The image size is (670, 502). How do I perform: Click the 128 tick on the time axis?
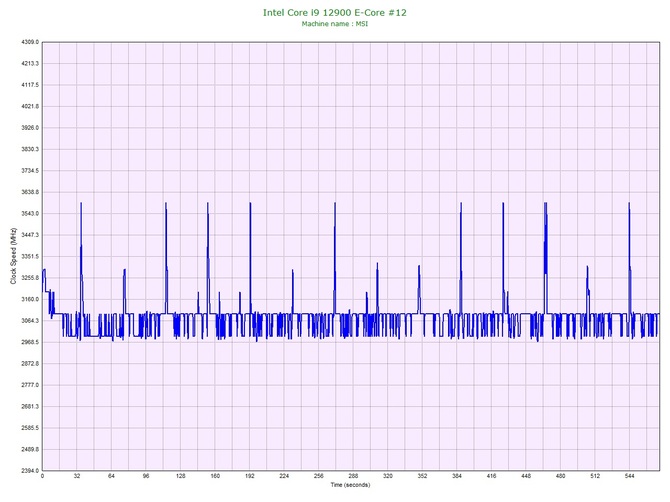(x=180, y=477)
